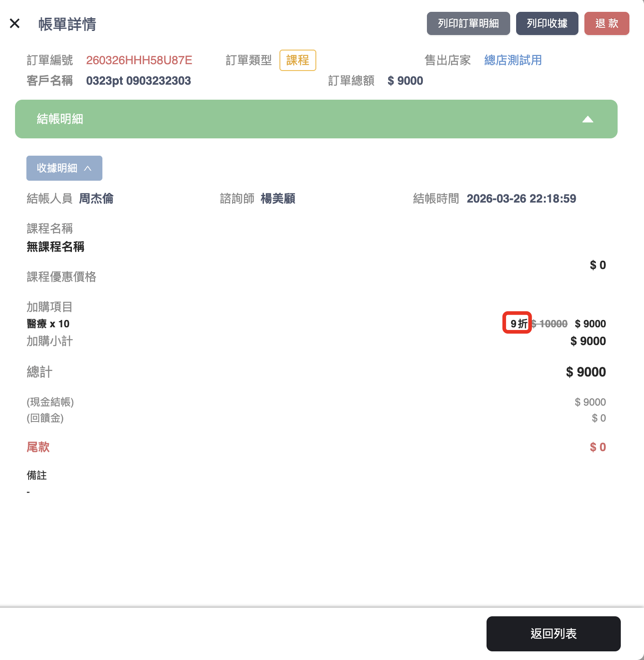This screenshot has height=660, width=644.
Task: Close the 帳單詳情 dialog with X
Action: pos(15,23)
